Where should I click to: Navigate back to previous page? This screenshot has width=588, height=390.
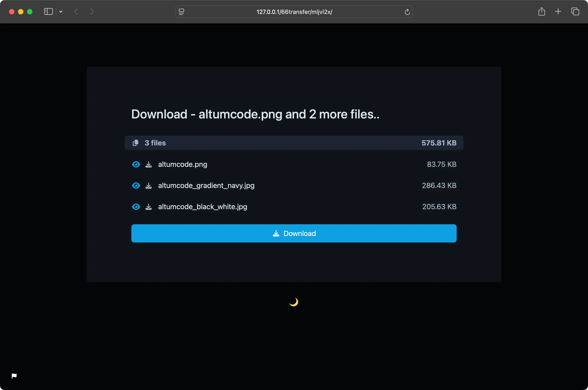(77, 11)
